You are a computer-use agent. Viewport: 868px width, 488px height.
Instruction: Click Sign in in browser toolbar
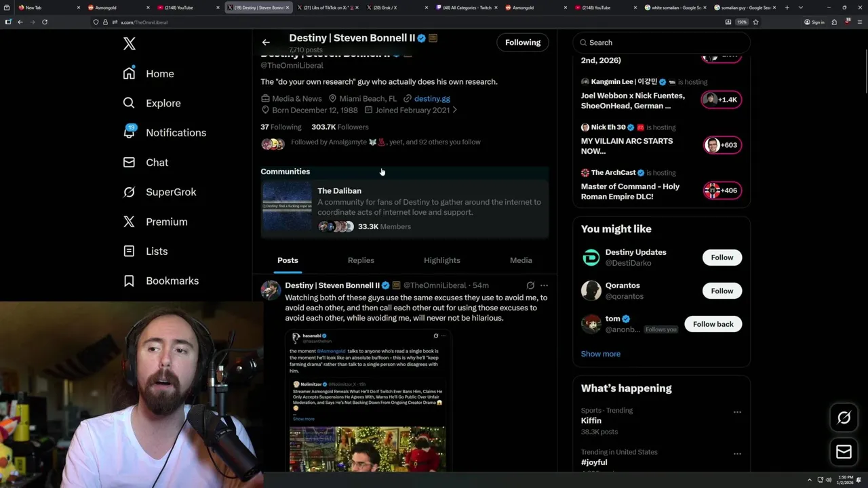click(x=814, y=22)
